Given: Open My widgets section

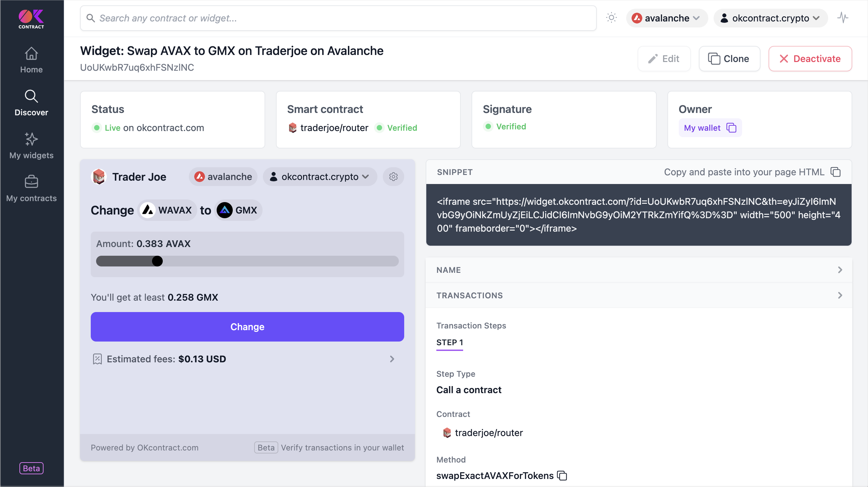Looking at the screenshot, I should (x=31, y=146).
